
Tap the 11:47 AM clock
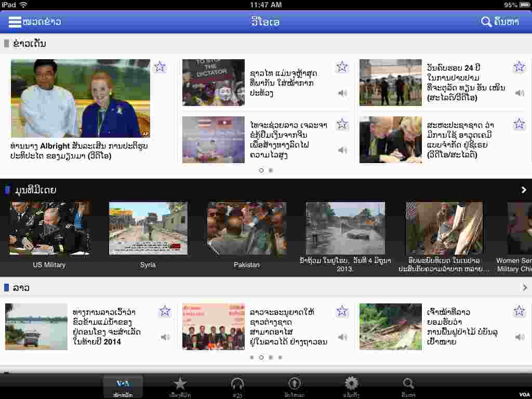point(266,5)
